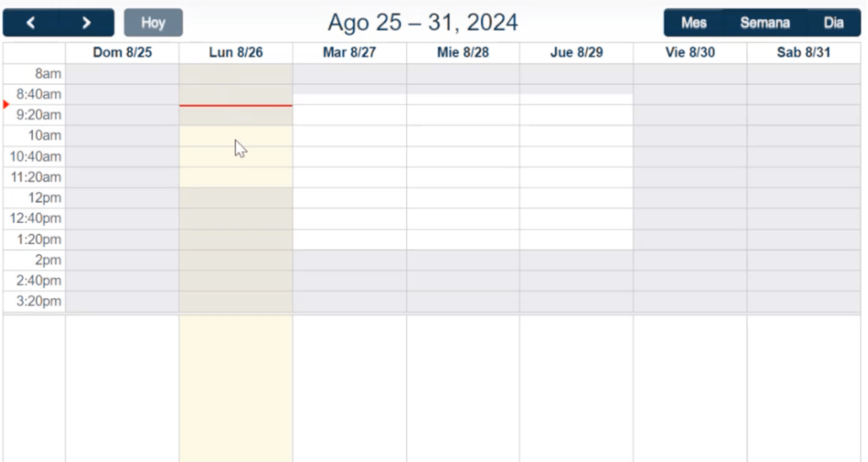
Task: Click the 10:40am slot on Monday 8/26
Action: point(236,157)
